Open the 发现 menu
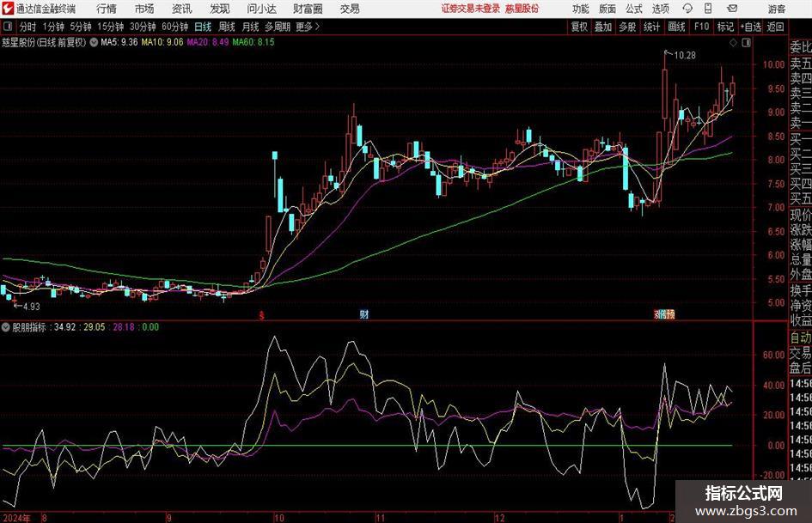Image resolution: width=812 pixels, height=523 pixels. 220,9
